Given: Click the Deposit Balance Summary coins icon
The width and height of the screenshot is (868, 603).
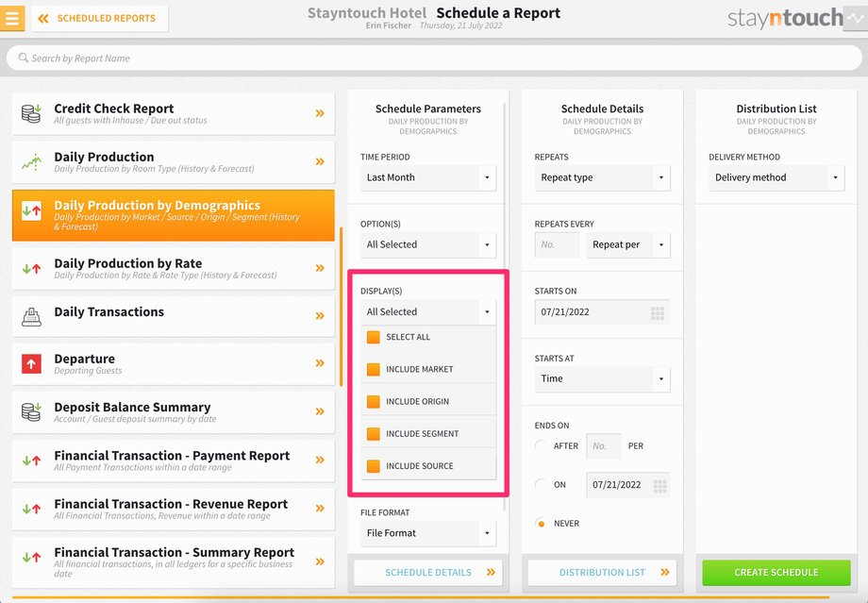Looking at the screenshot, I should pyautogui.click(x=31, y=412).
